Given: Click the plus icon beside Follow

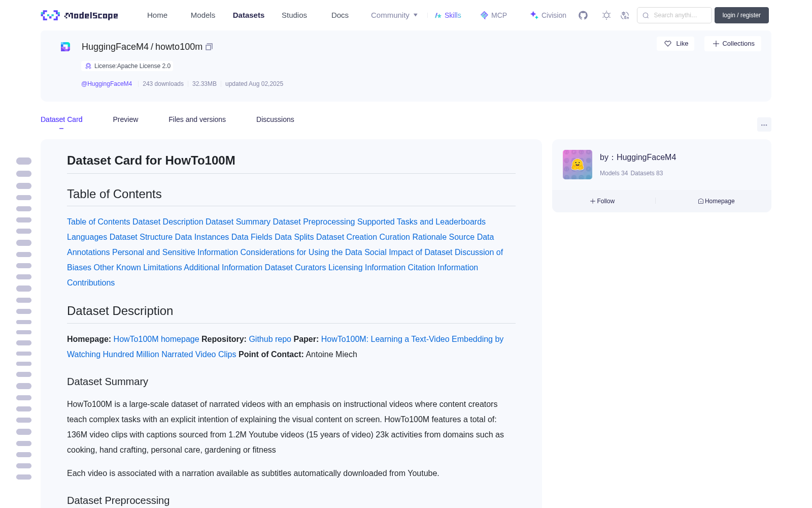Looking at the screenshot, I should click(593, 201).
